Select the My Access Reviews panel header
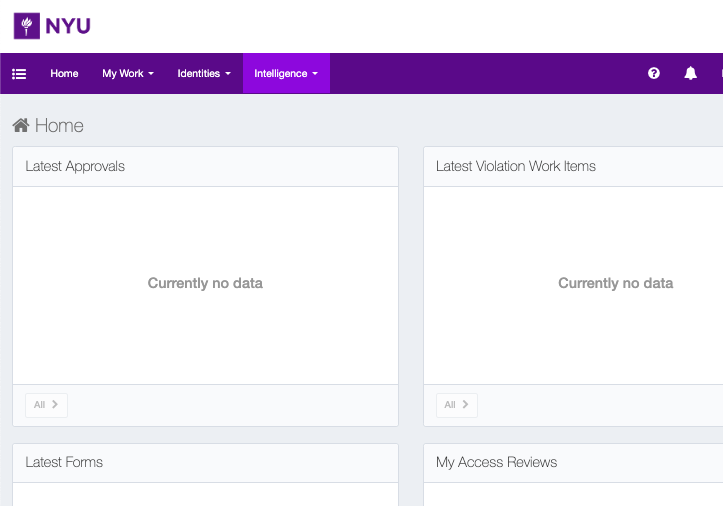 pyautogui.click(x=496, y=462)
